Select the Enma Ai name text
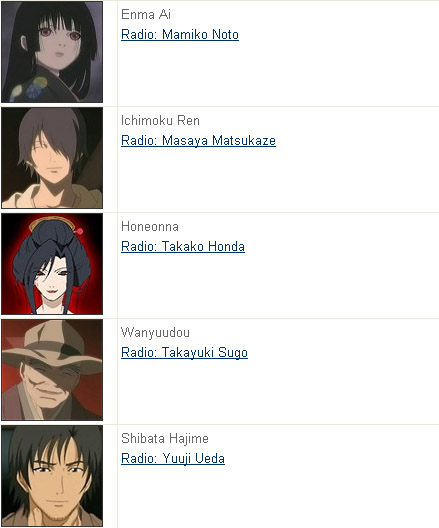The image size is (439, 528). coord(146,14)
